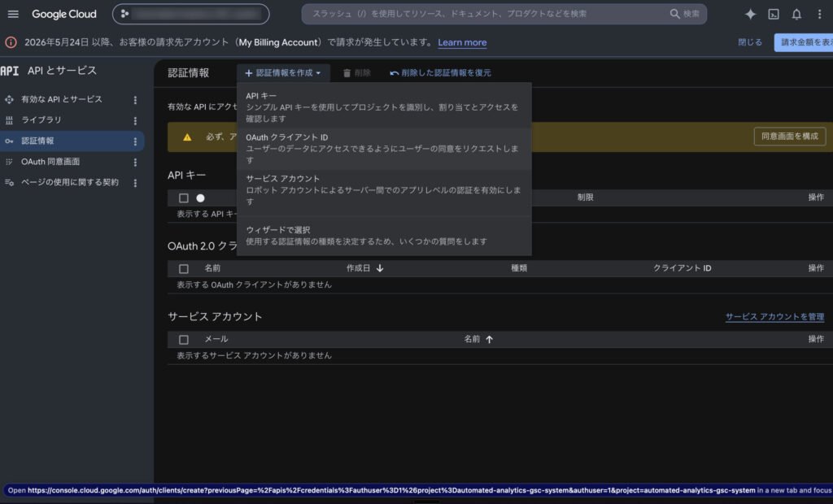
Task: Click the OAuth 同意画面 icon
Action: [9, 162]
